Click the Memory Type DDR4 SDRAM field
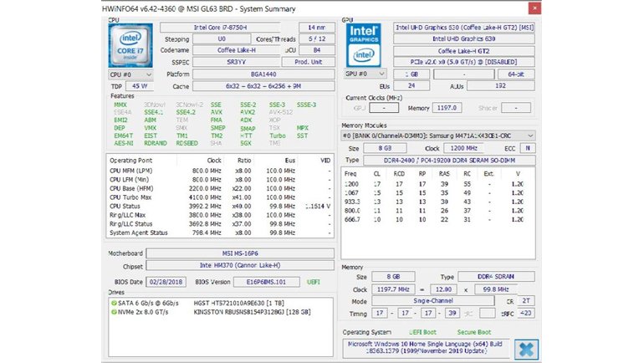The image size is (644, 363). (496, 277)
